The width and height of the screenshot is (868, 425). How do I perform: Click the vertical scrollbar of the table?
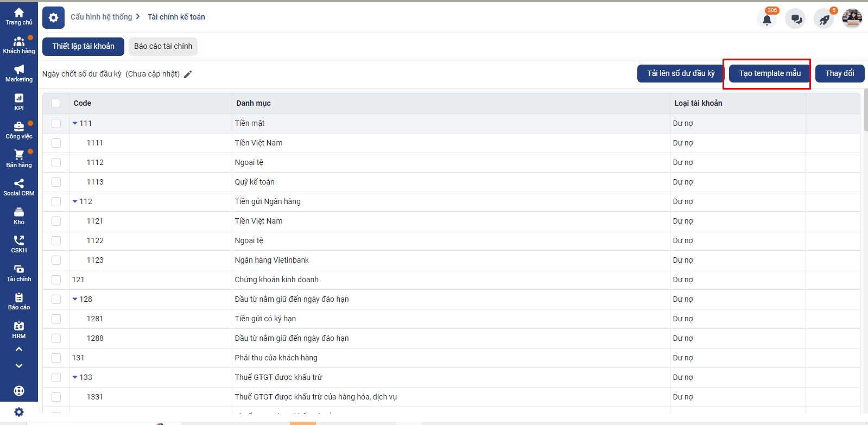coord(865,111)
